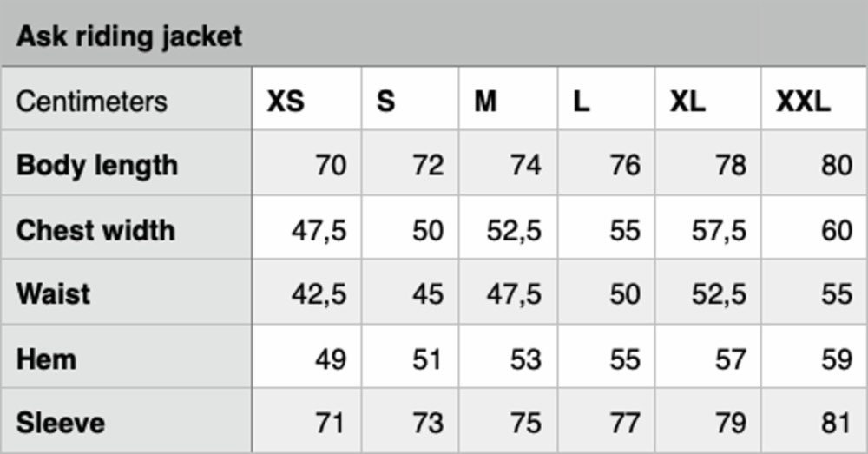This screenshot has height=454, width=868.
Task: Click the Sleeve row label
Action: click(61, 423)
